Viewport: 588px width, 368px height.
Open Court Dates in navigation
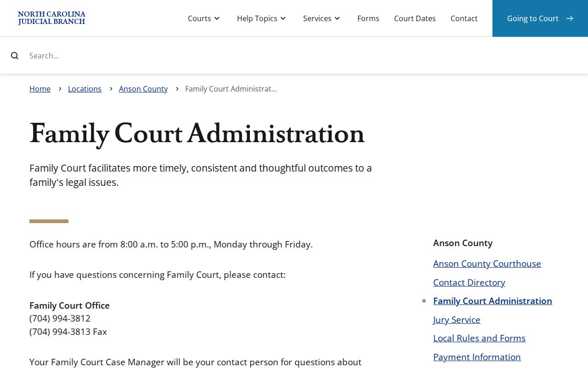415,18
